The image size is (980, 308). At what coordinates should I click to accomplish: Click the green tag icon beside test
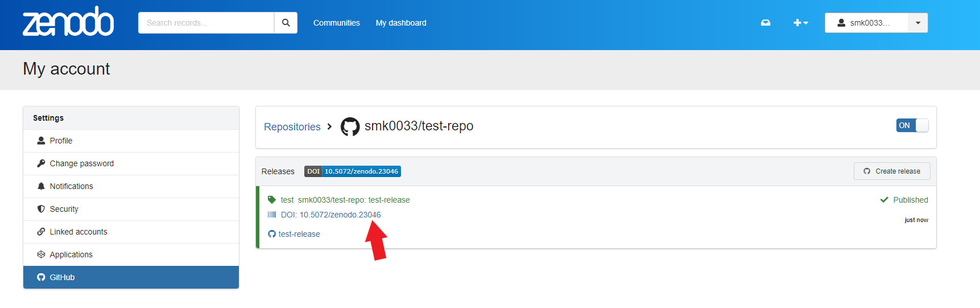[x=272, y=200]
